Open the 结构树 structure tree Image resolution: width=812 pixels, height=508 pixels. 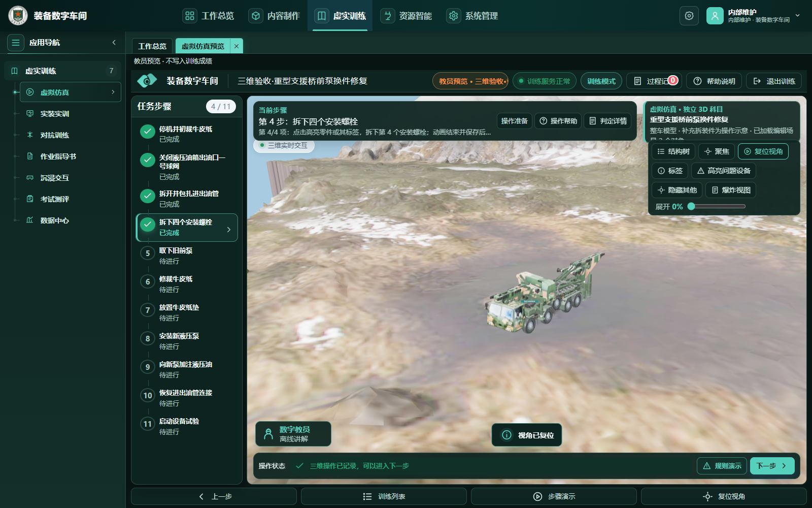pyautogui.click(x=673, y=151)
